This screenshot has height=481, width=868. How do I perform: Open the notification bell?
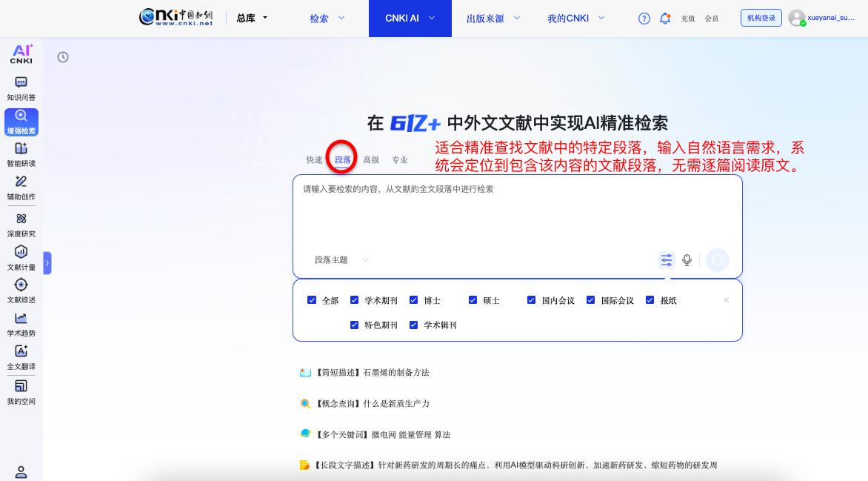[665, 19]
